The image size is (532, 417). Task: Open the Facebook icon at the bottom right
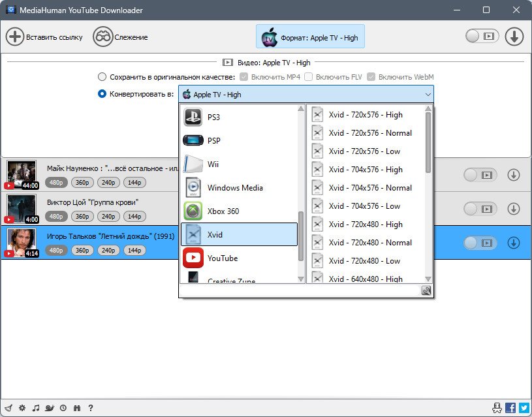tap(510, 407)
